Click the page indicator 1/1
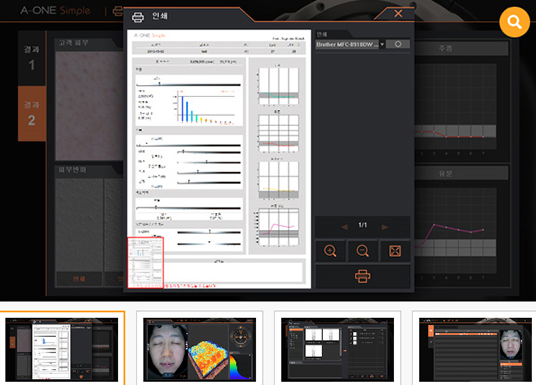536x385 pixels. click(363, 225)
